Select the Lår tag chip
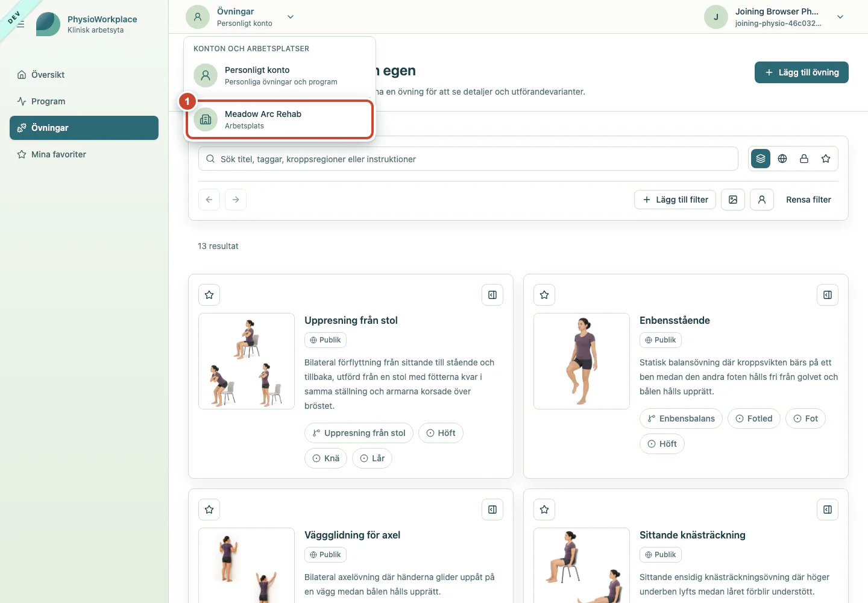 (372, 458)
